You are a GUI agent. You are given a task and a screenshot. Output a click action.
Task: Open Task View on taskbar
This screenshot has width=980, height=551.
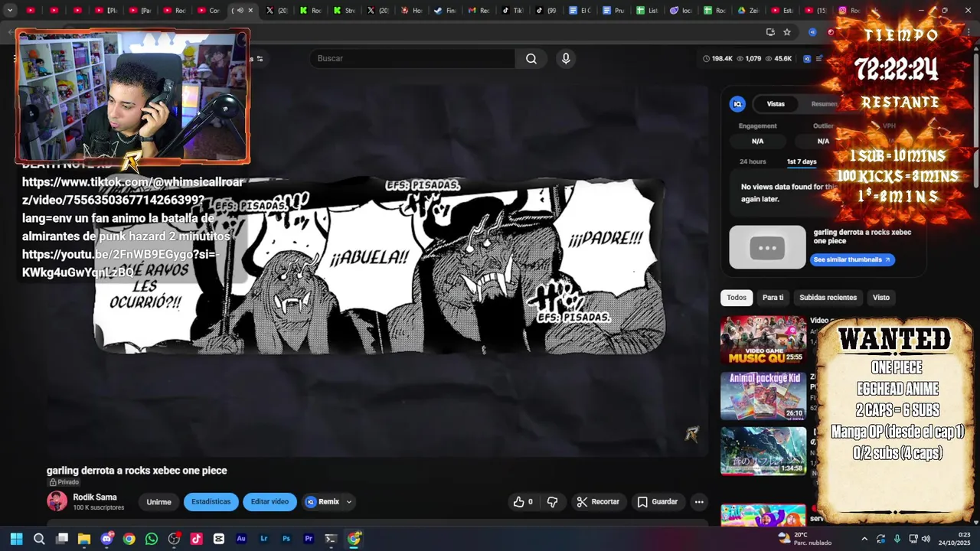click(62, 539)
